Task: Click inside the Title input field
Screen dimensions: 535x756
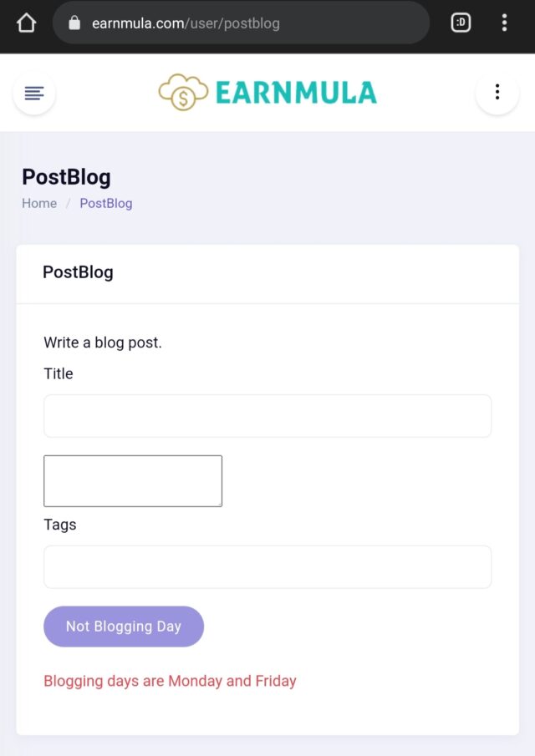Action: pos(267,416)
